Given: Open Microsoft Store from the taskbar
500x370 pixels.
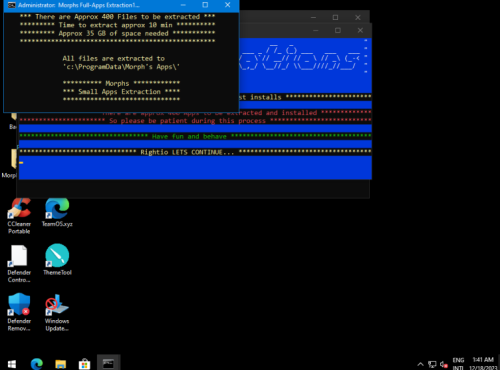Looking at the screenshot, I should click(84, 364).
